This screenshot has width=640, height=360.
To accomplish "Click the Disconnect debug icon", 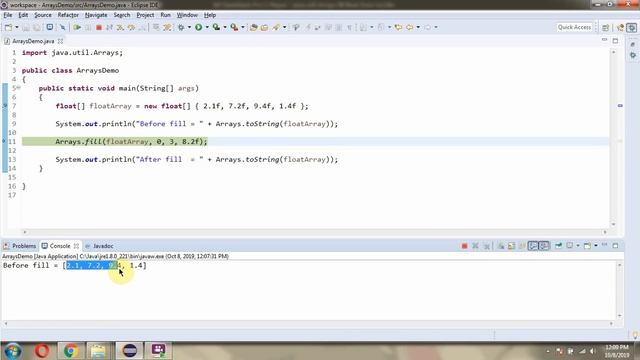I will tap(109, 27).
